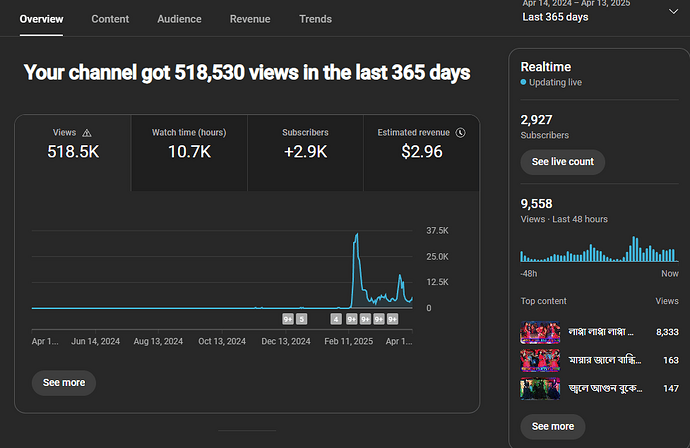Viewport: 690px width, 448px height.
Task: Click the 2,927 subscribers count
Action: 536,120
